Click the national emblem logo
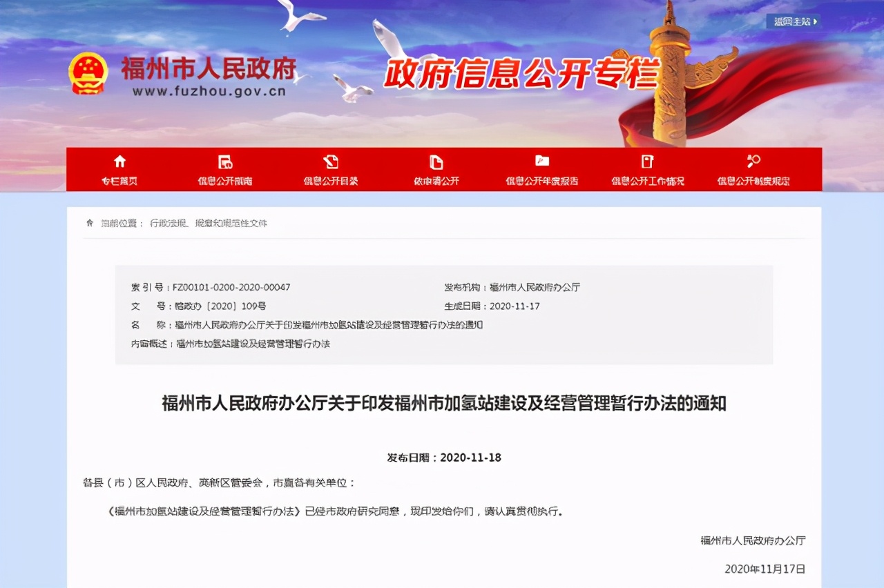 88,73
